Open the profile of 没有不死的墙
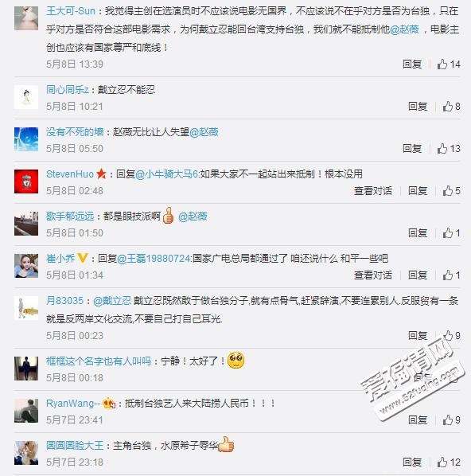Screen dimensions: 471x476 [x=75, y=132]
